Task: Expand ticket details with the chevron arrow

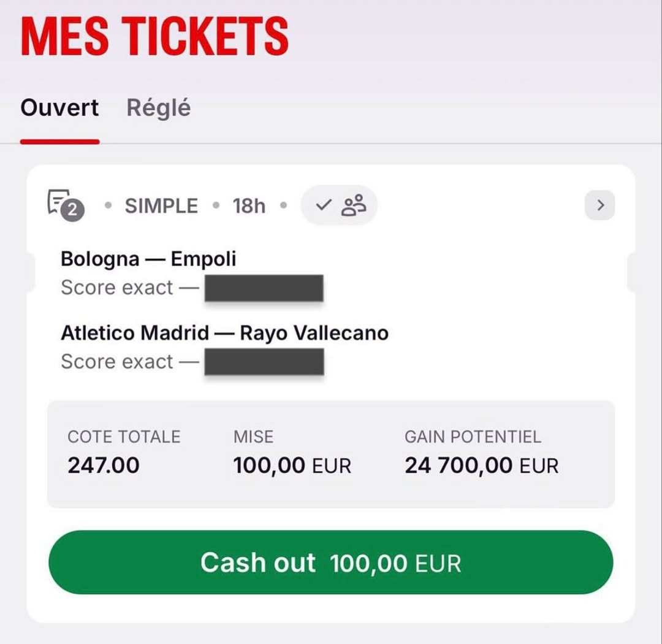Action: tap(599, 205)
